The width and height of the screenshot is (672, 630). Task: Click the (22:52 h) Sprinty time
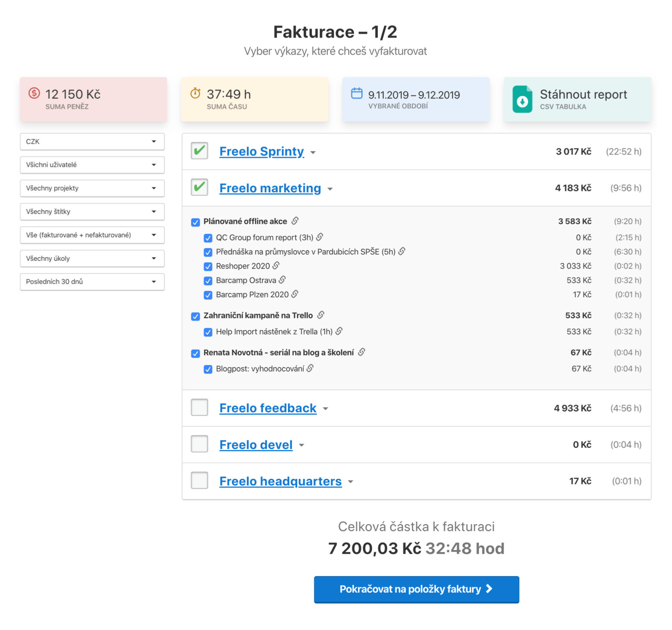coord(624,152)
